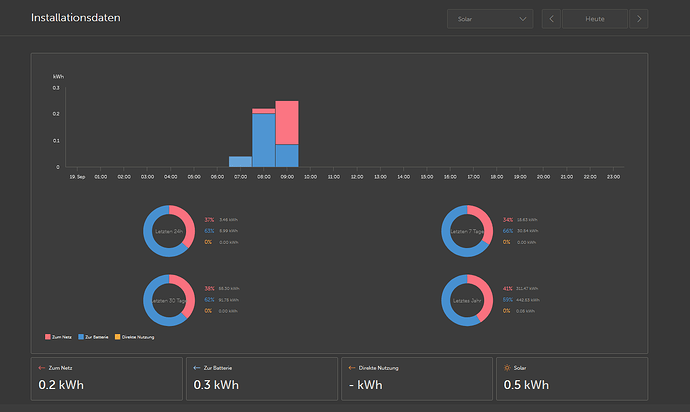690x412 pixels.
Task: Click the 41% value beside Letztes Jahr
Action: tap(508, 288)
